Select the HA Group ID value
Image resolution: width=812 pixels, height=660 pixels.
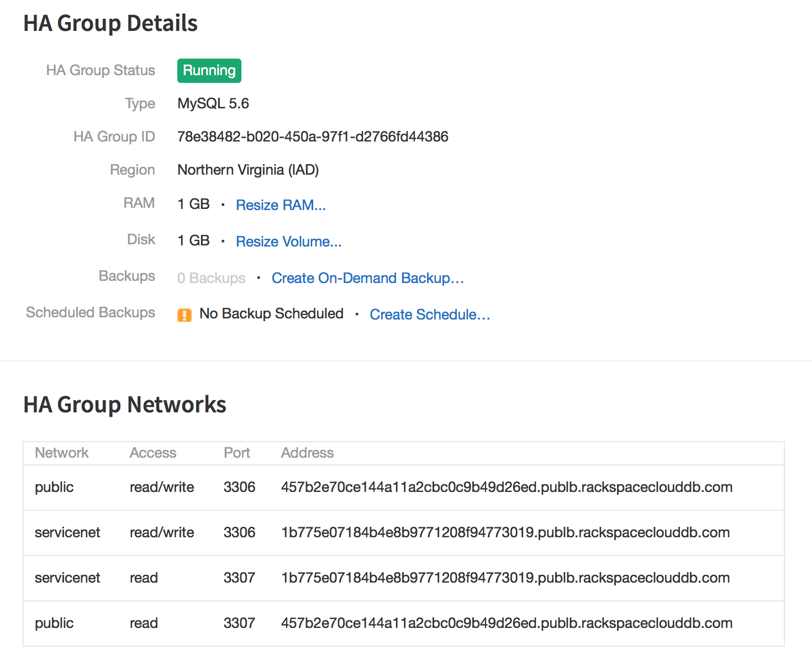pyautogui.click(x=313, y=137)
